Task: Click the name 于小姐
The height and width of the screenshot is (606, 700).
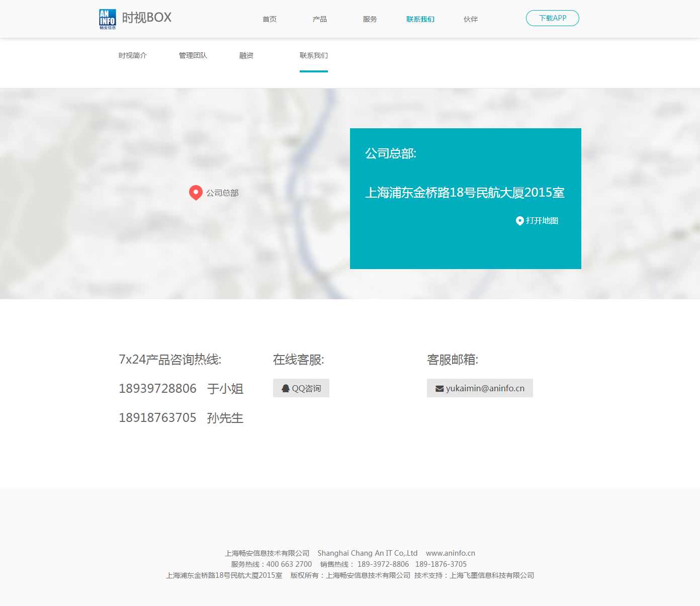Action: [x=225, y=389]
